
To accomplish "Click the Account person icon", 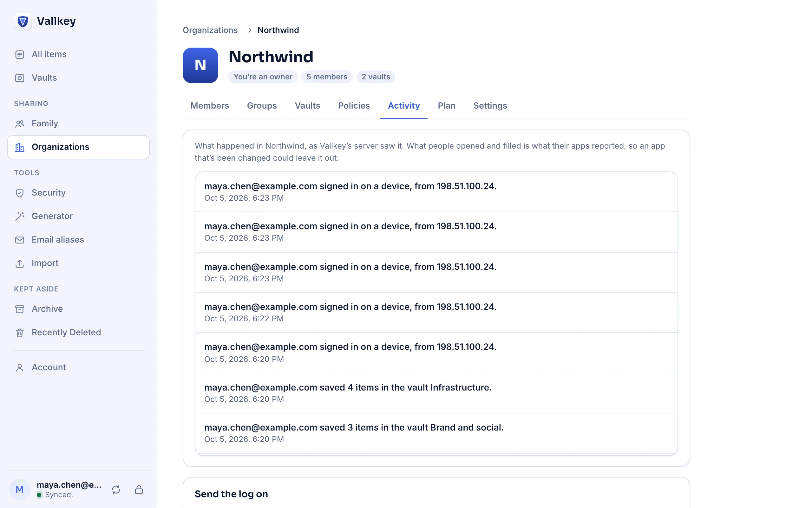I will click(20, 368).
